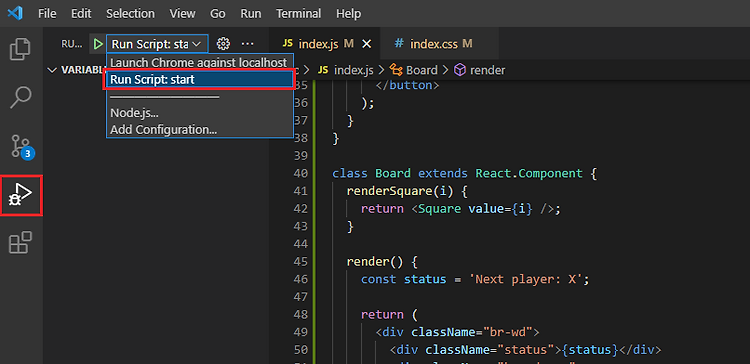Open the Explorer view in activity bar

pyautogui.click(x=20, y=48)
